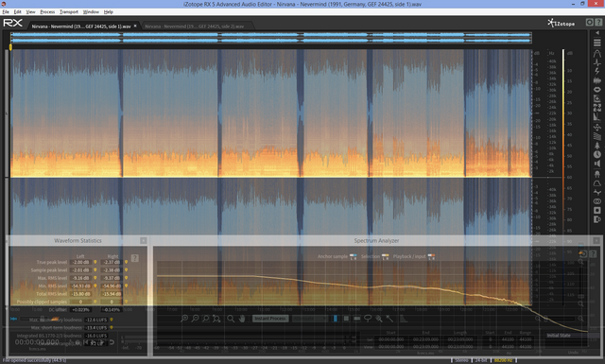The image size is (605, 364).
Task: Click zoom out full icon
Action: pos(216,319)
